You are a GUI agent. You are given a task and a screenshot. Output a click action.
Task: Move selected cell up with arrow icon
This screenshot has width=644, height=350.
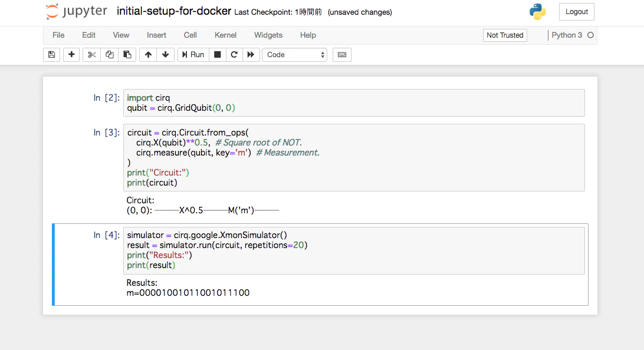click(148, 55)
